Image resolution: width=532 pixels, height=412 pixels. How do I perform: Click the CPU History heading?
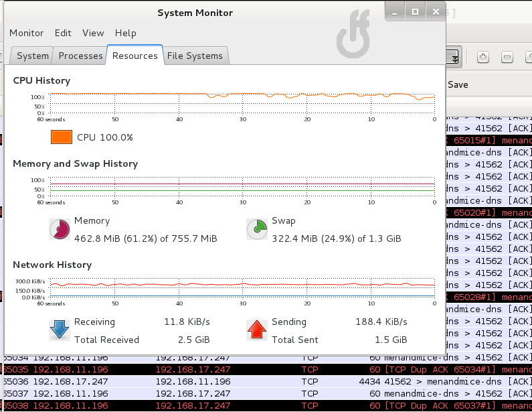tap(41, 80)
